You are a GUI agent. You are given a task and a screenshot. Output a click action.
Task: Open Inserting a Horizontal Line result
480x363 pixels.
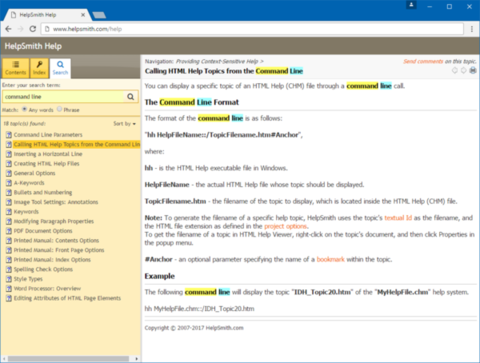[x=48, y=154]
